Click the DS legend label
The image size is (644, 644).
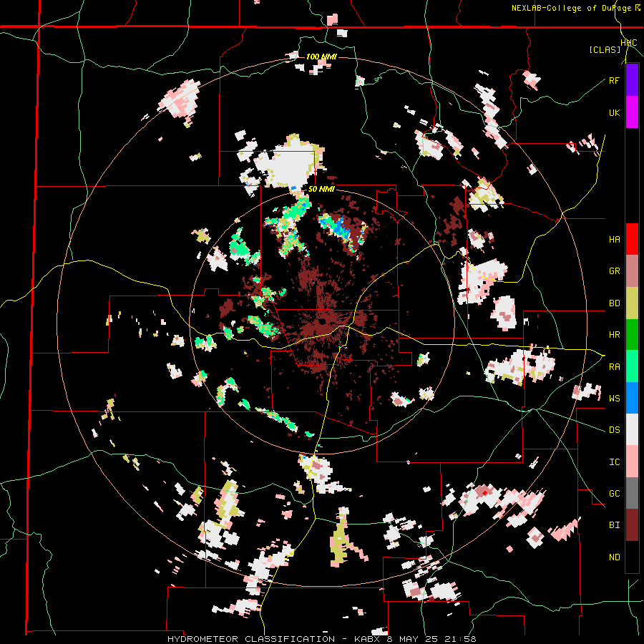pos(614,430)
